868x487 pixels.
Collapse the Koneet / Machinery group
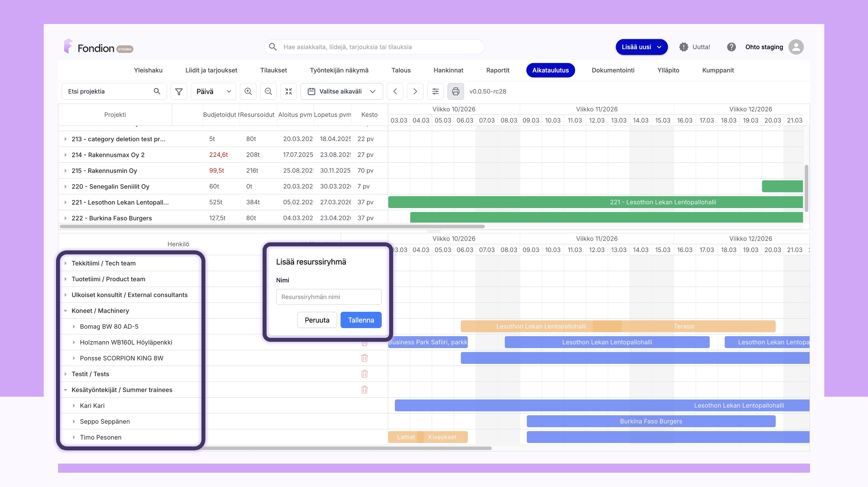(65, 311)
